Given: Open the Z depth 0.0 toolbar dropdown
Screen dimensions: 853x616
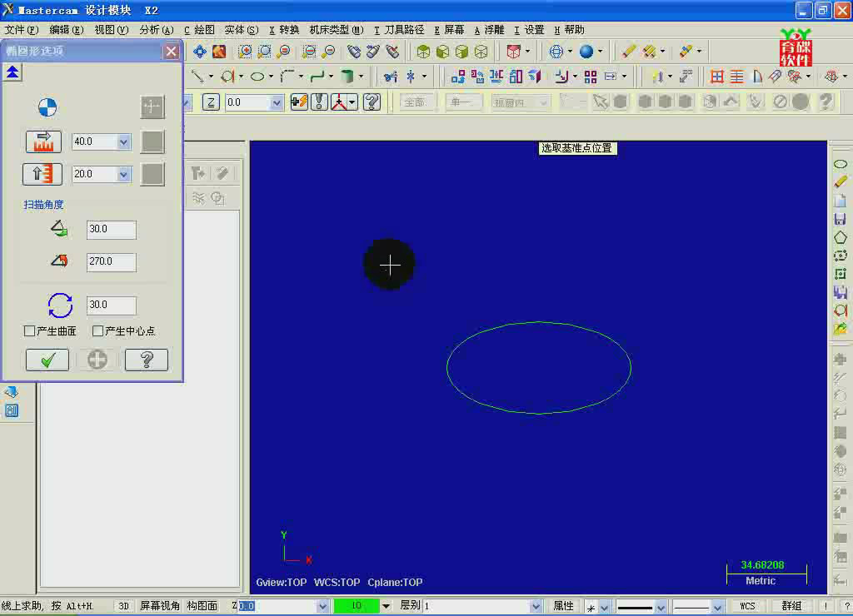Looking at the screenshot, I should [x=277, y=102].
